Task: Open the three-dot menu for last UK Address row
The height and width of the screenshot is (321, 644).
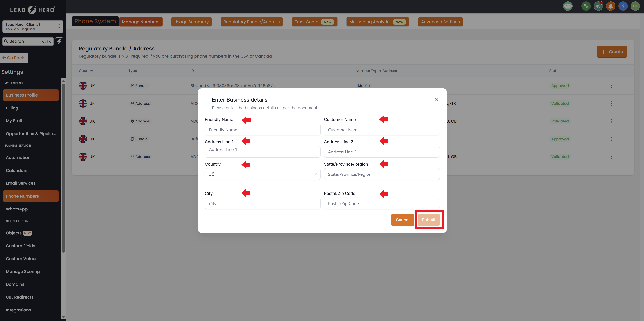Action: point(611,157)
